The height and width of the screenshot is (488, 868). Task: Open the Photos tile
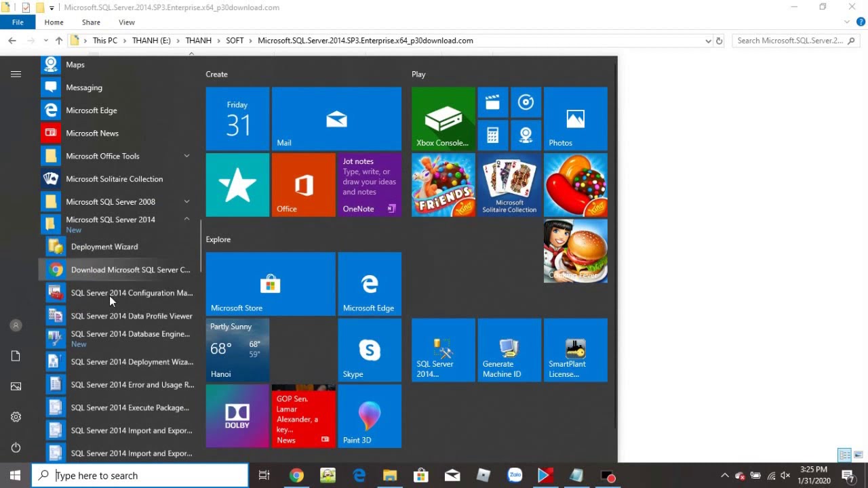pyautogui.click(x=575, y=119)
